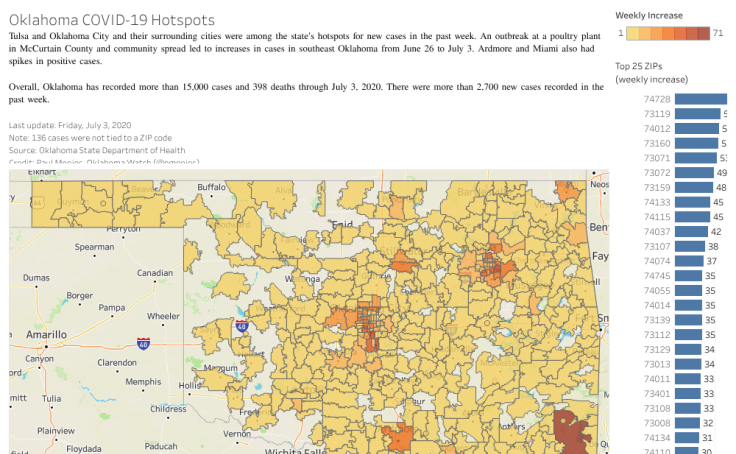Click the Source: Oklahoma State Department of Health line

[97, 150]
